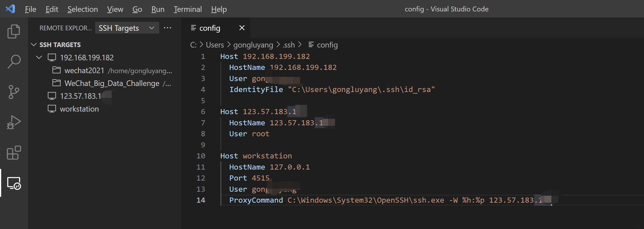Open the Extensions view

click(14, 153)
